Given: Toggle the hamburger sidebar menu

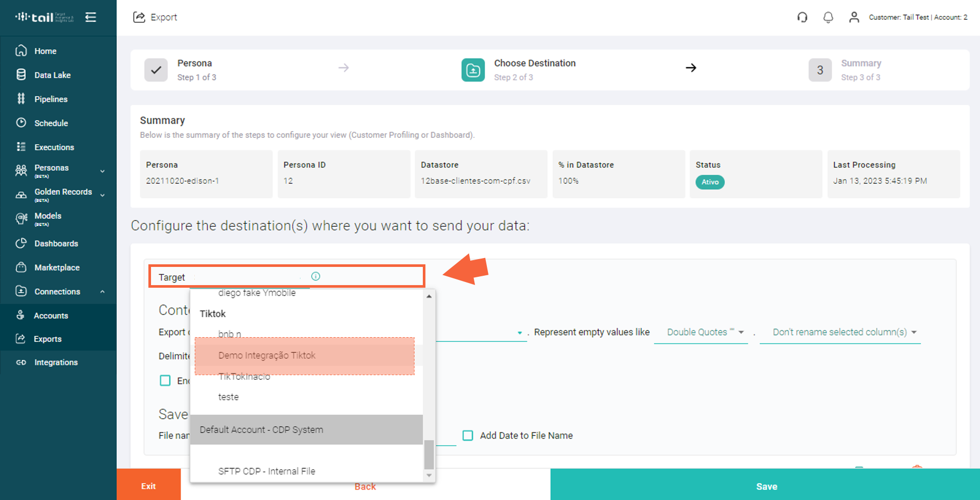Looking at the screenshot, I should coord(91,17).
